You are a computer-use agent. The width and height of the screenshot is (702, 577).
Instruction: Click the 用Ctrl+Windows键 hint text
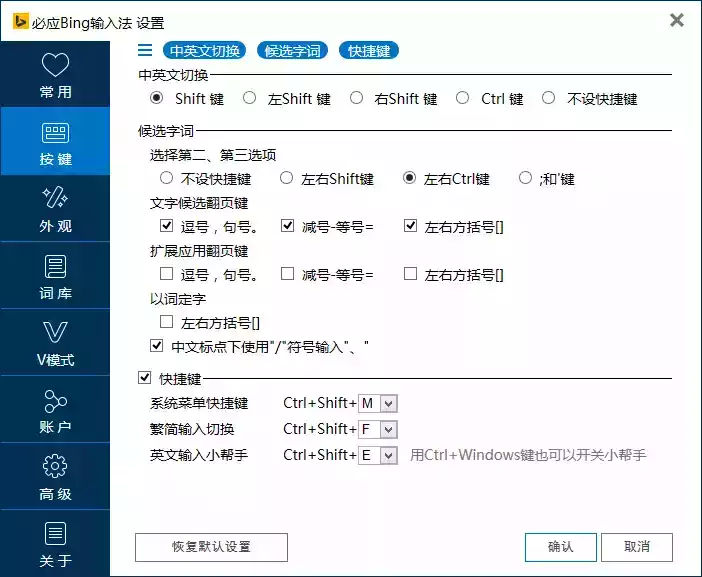click(528, 455)
